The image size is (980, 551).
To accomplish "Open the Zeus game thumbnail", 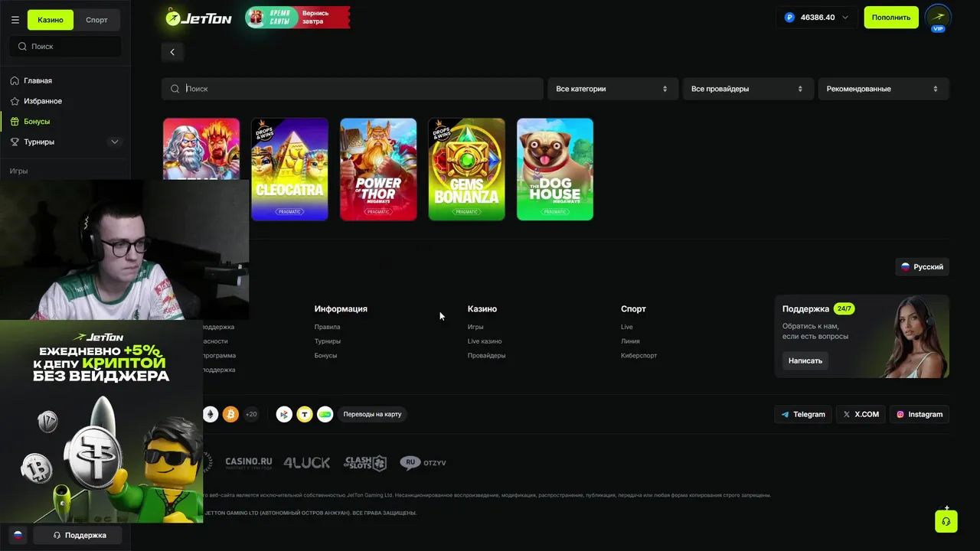I will click(201, 149).
